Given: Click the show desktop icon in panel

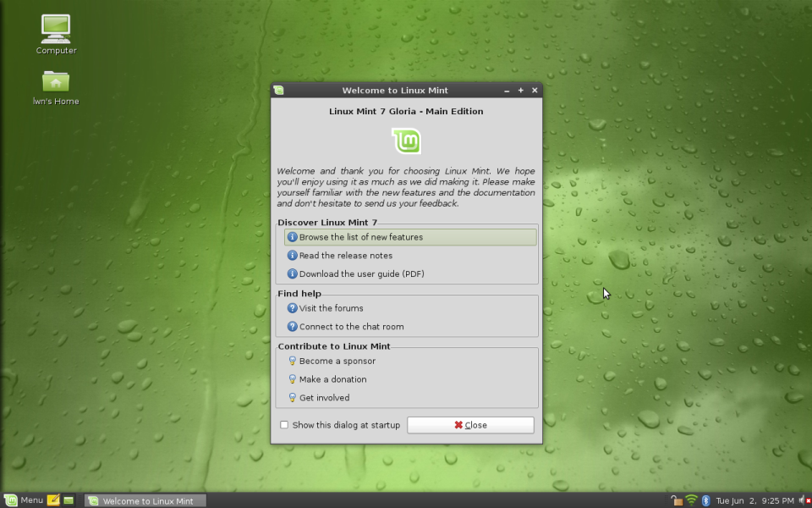Looking at the screenshot, I should 69,500.
